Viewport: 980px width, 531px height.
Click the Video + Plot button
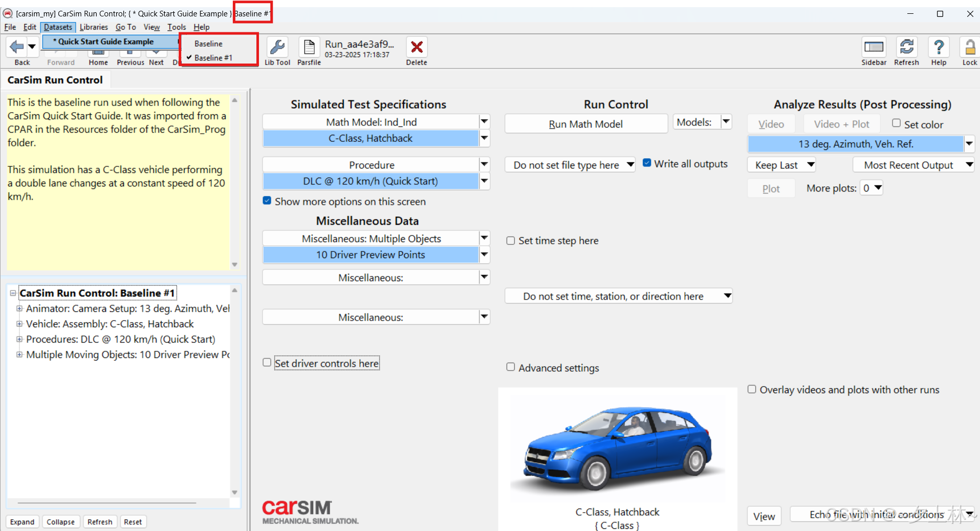(x=841, y=124)
